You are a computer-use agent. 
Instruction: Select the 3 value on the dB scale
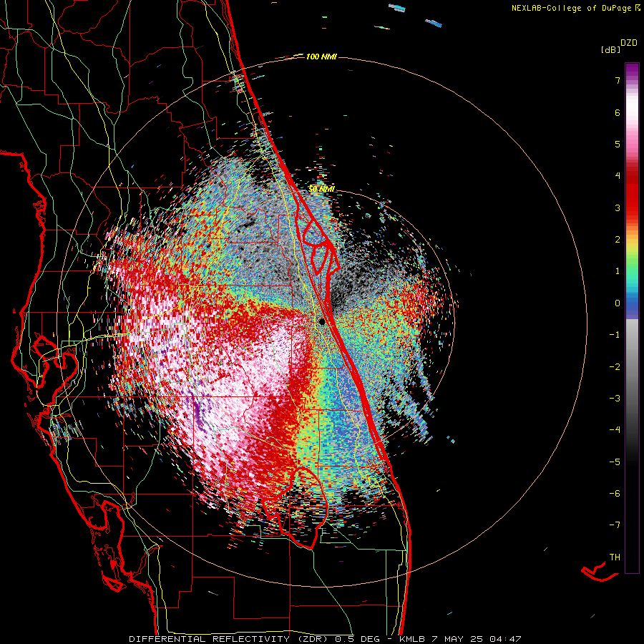click(x=618, y=208)
